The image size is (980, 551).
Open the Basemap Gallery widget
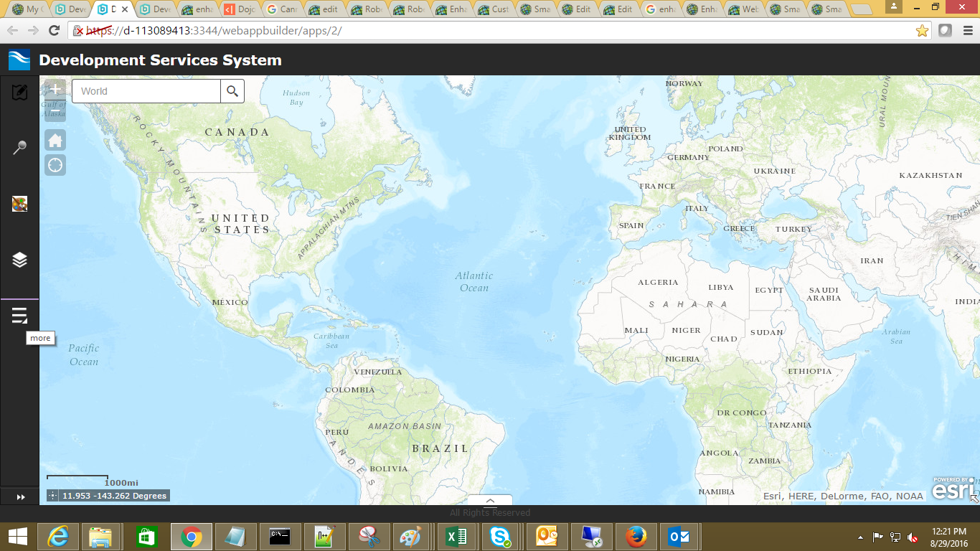pyautogui.click(x=19, y=204)
